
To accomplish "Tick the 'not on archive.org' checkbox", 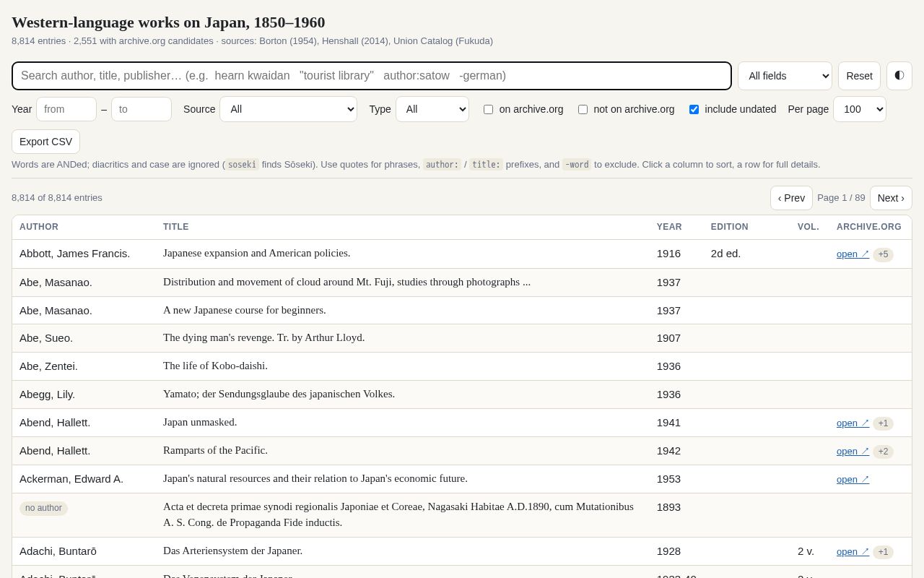I will pyautogui.click(x=583, y=109).
